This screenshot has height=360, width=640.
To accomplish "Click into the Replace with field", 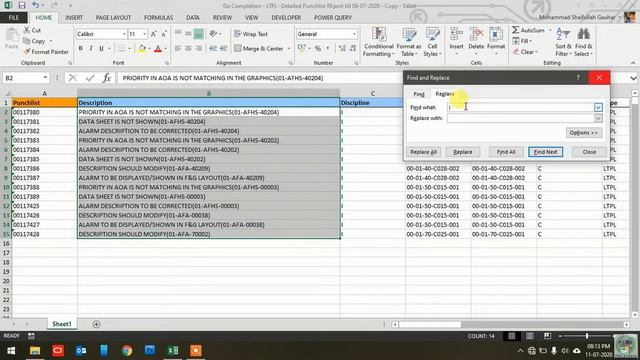I will (x=520, y=118).
